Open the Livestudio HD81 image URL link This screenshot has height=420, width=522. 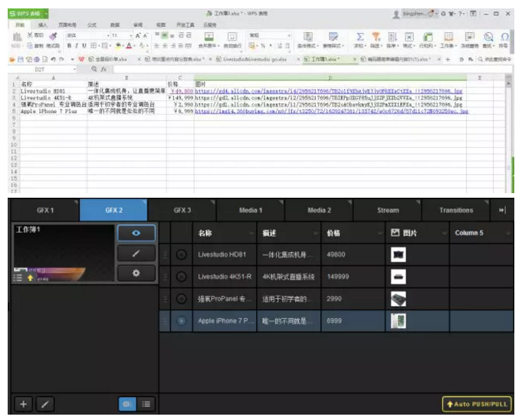[x=328, y=91]
